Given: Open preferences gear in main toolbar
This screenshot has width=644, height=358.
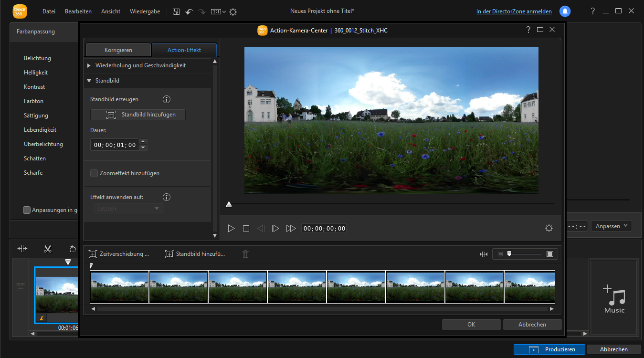Looking at the screenshot, I should pyautogui.click(x=233, y=11).
